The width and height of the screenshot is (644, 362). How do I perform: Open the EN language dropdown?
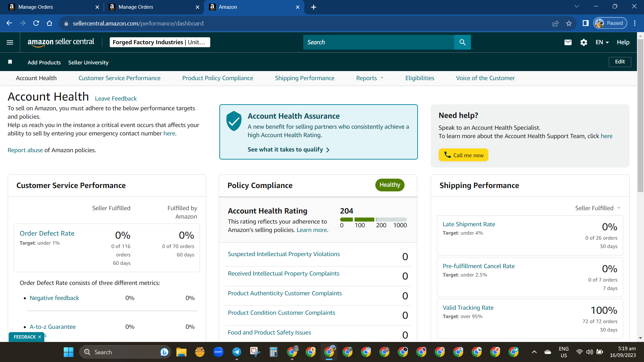tap(602, 42)
